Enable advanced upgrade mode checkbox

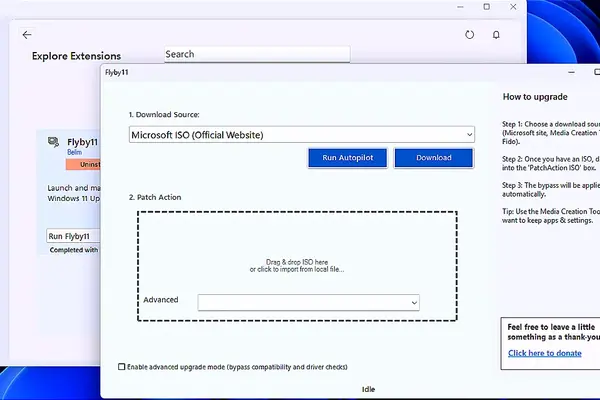coord(122,367)
